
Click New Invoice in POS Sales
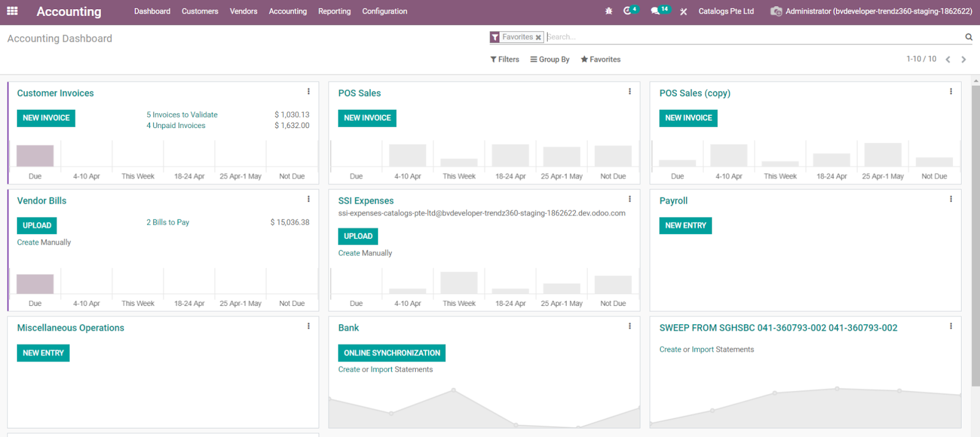(367, 118)
